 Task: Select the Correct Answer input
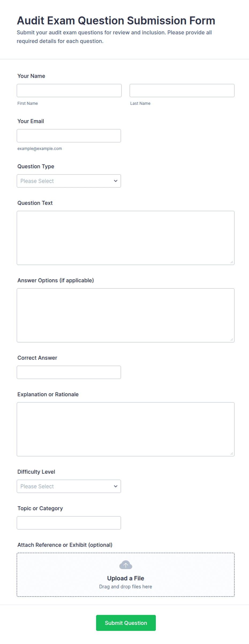point(69,372)
